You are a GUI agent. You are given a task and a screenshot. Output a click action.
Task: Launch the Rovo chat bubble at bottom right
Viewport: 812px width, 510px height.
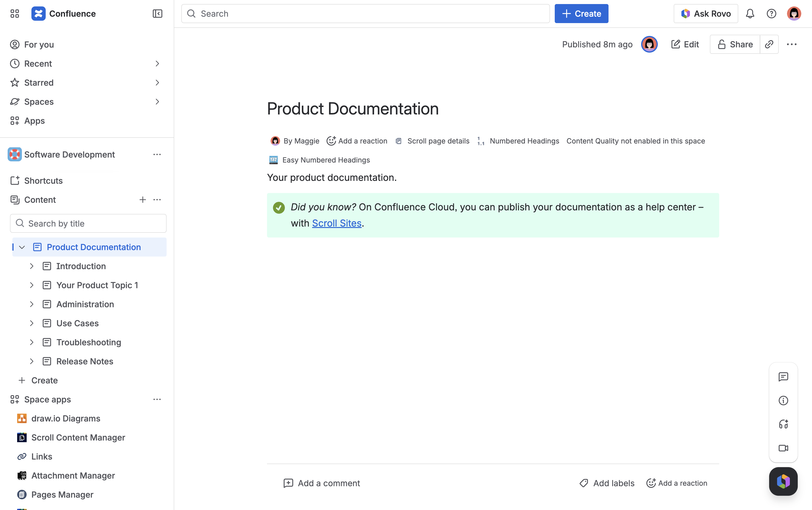click(783, 481)
